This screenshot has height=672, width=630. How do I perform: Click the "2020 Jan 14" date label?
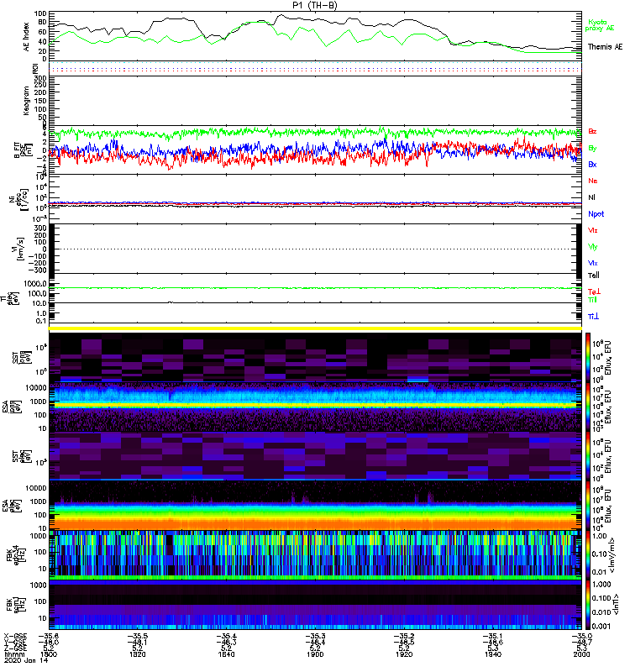(x=26, y=660)
